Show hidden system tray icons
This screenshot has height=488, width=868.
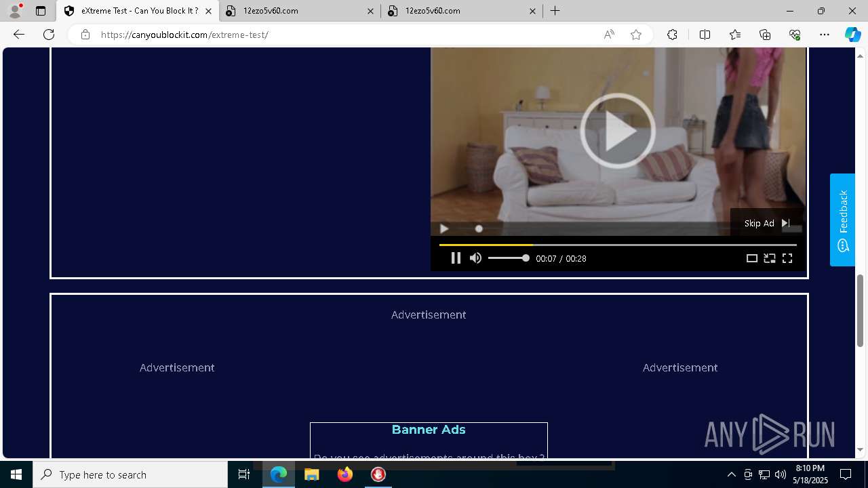pos(731,474)
